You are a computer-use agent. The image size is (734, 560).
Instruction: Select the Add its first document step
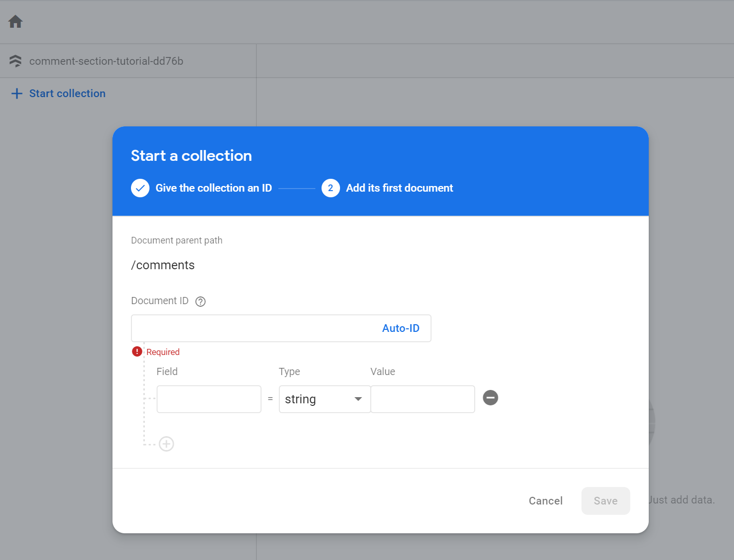click(400, 188)
